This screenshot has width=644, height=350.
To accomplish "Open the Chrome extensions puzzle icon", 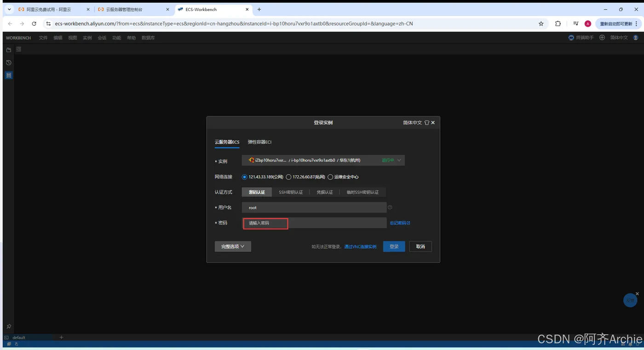I will coord(558,23).
